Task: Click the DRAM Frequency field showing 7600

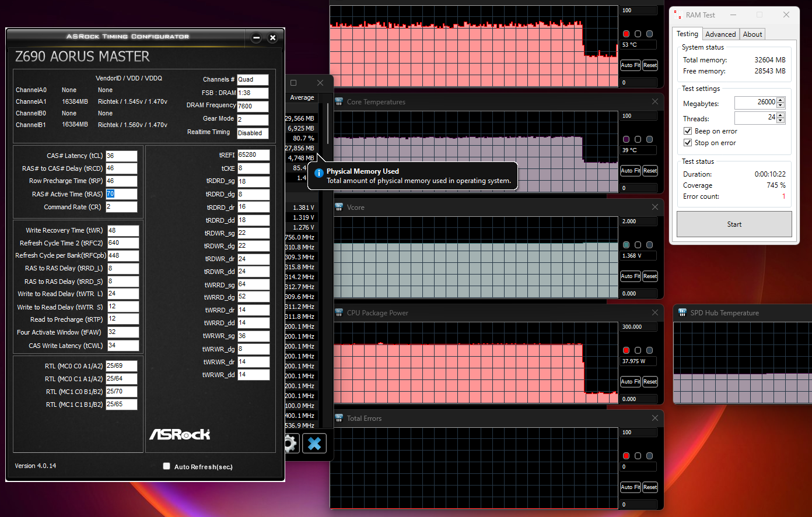Action: click(253, 106)
